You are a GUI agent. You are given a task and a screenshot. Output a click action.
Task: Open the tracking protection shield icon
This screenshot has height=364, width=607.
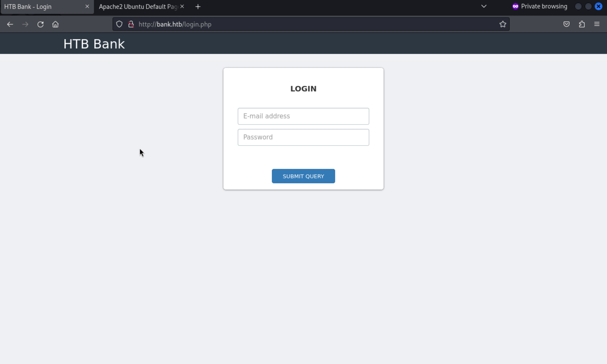(x=119, y=24)
